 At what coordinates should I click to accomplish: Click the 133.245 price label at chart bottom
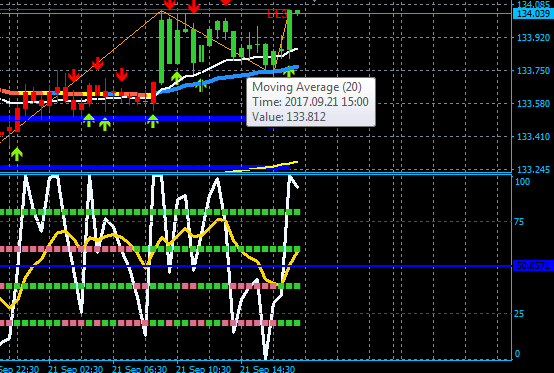(534, 169)
